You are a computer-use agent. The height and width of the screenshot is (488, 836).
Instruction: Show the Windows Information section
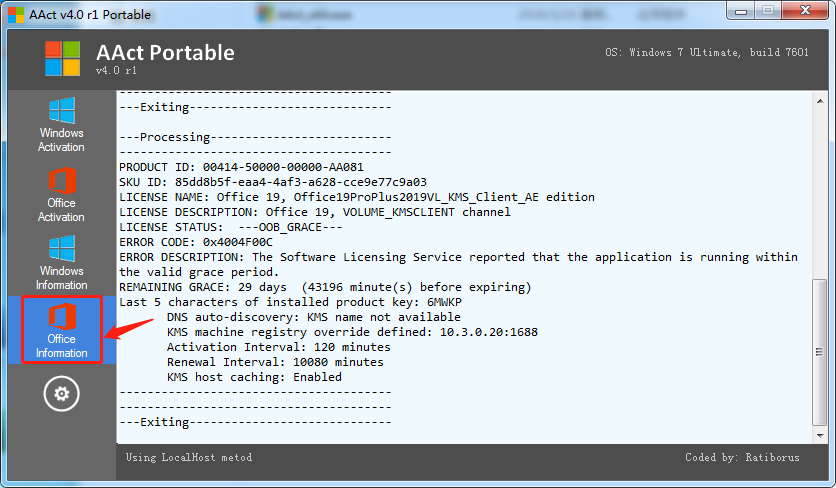tap(61, 263)
